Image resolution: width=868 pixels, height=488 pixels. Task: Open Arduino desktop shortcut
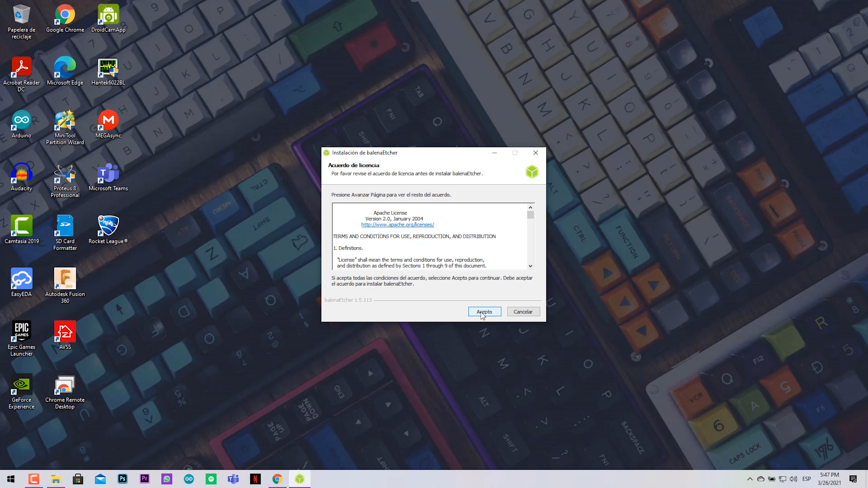click(x=21, y=124)
